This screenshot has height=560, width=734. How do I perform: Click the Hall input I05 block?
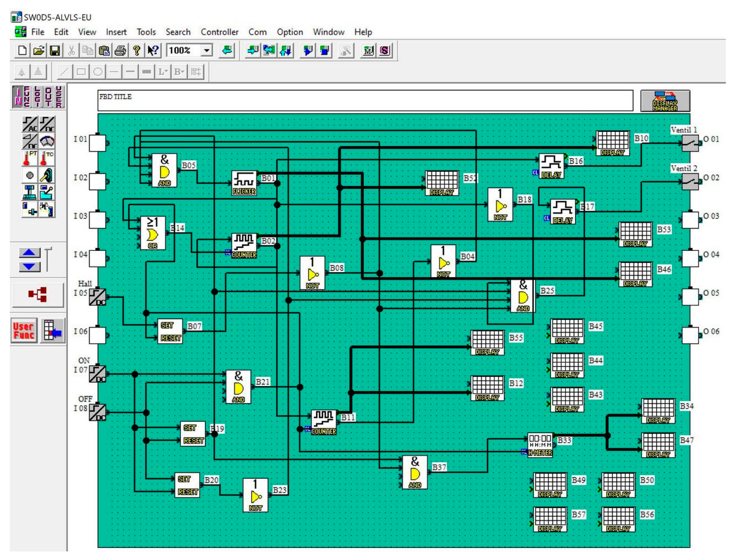coord(97,297)
